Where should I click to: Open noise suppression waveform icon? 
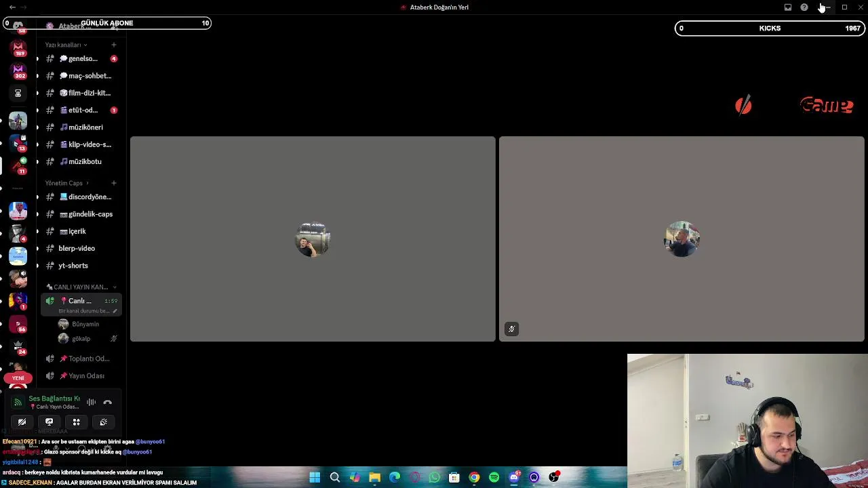click(91, 402)
